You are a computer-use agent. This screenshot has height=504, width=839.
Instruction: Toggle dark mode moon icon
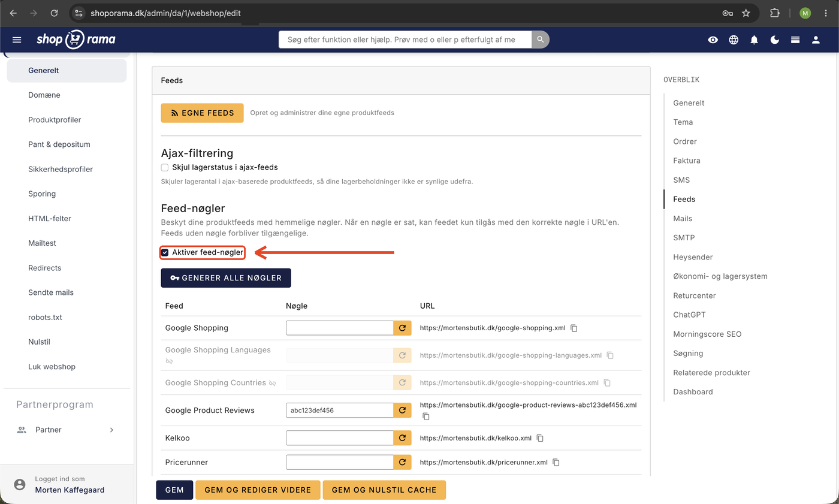coord(775,40)
